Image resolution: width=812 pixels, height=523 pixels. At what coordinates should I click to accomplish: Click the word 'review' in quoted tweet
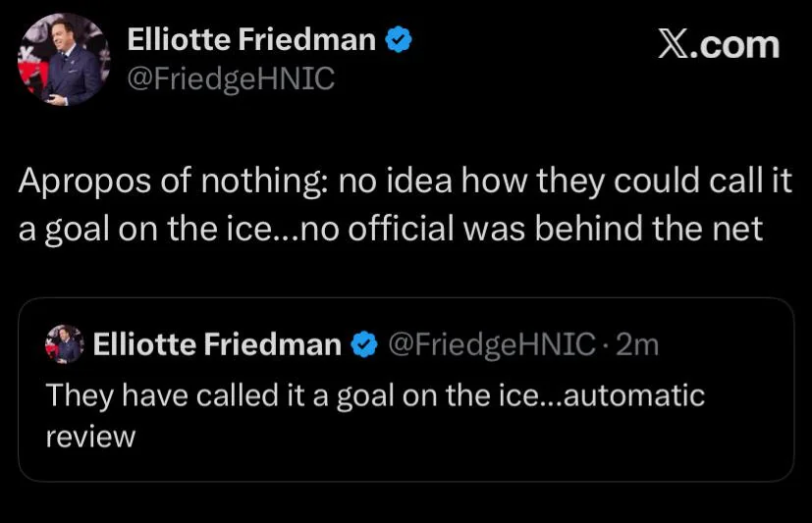click(90, 436)
